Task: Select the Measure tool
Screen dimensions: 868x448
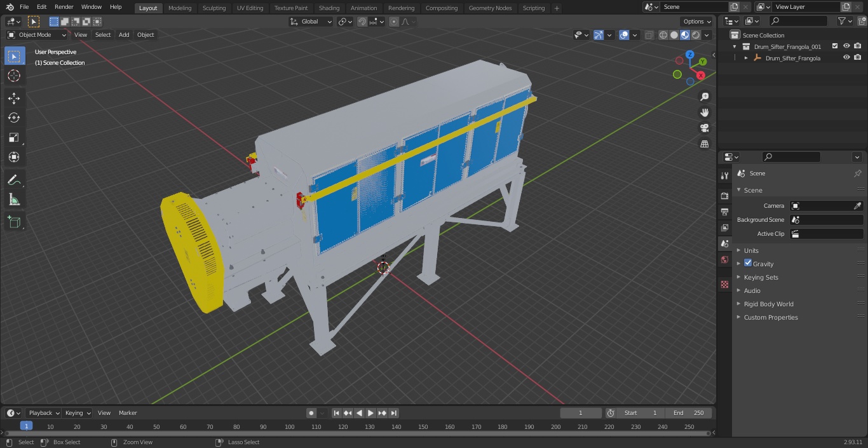Action: (14, 200)
